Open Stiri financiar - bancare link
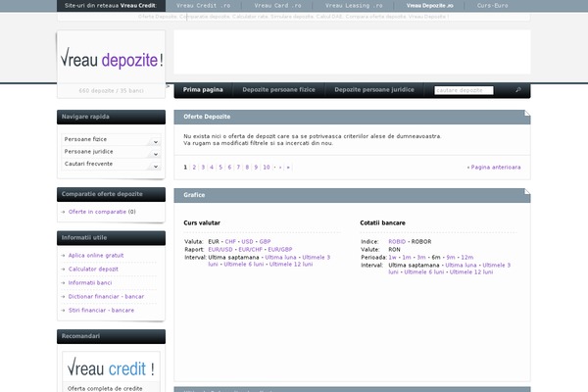The height and width of the screenshot is (392, 588). point(101,311)
